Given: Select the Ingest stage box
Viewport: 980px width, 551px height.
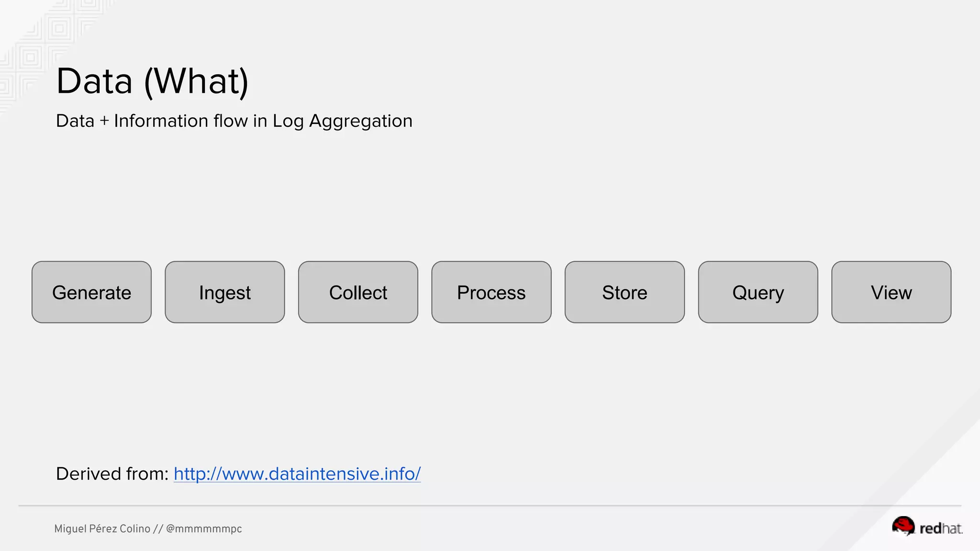Looking at the screenshot, I should tap(225, 292).
